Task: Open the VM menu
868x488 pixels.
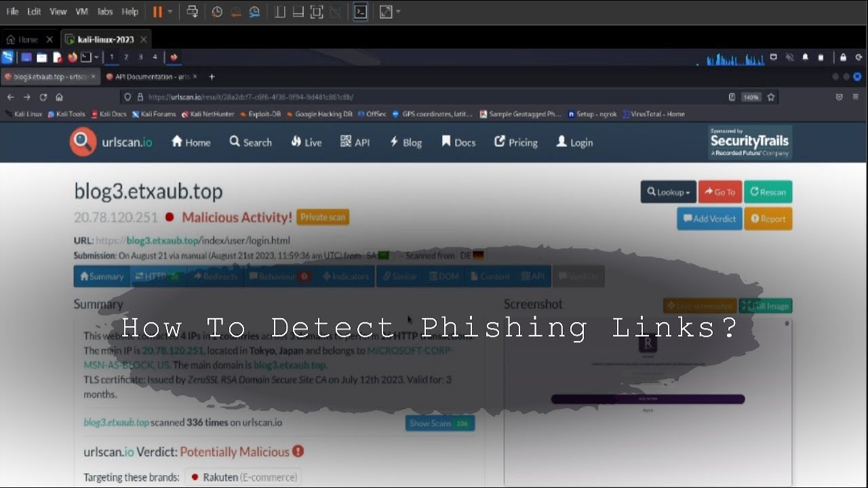Action: (x=82, y=12)
